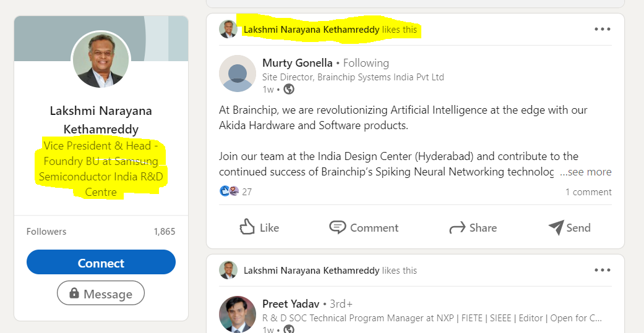This screenshot has width=644, height=333.
Task: Open the Murty Gonella name link
Action: tap(298, 63)
